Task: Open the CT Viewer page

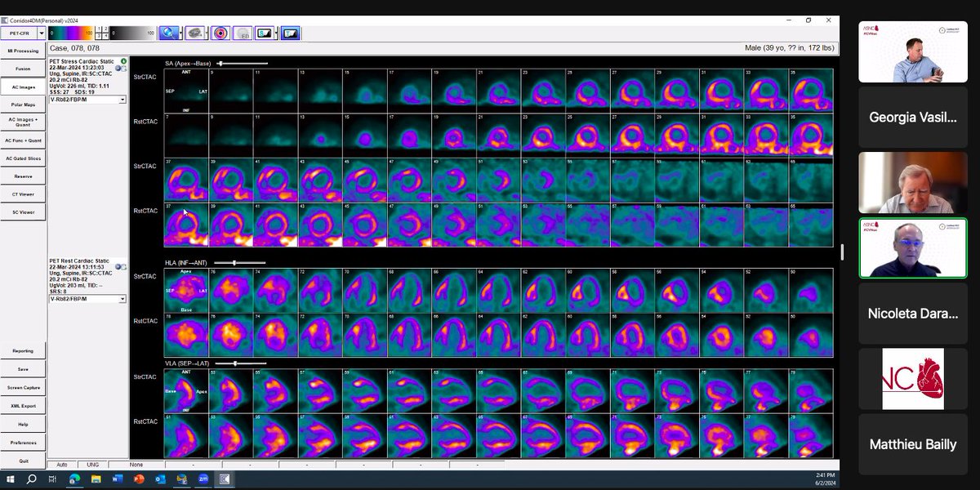Action: [x=23, y=194]
